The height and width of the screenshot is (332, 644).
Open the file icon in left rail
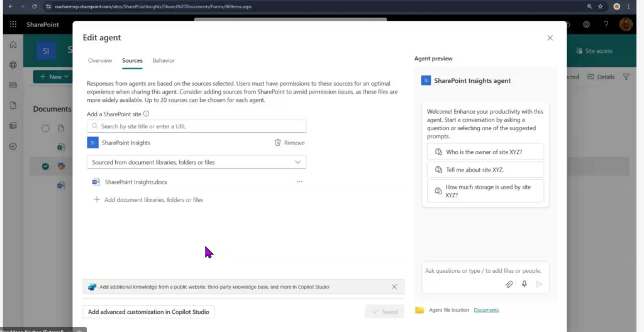[13, 106]
